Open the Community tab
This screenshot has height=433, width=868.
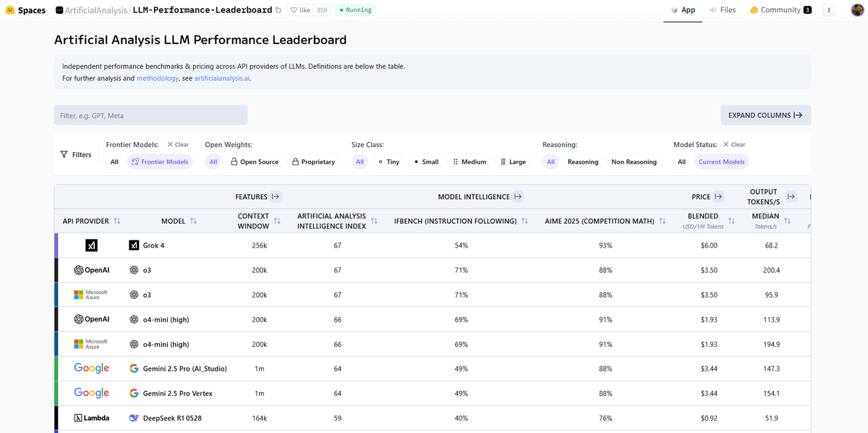[x=780, y=10]
